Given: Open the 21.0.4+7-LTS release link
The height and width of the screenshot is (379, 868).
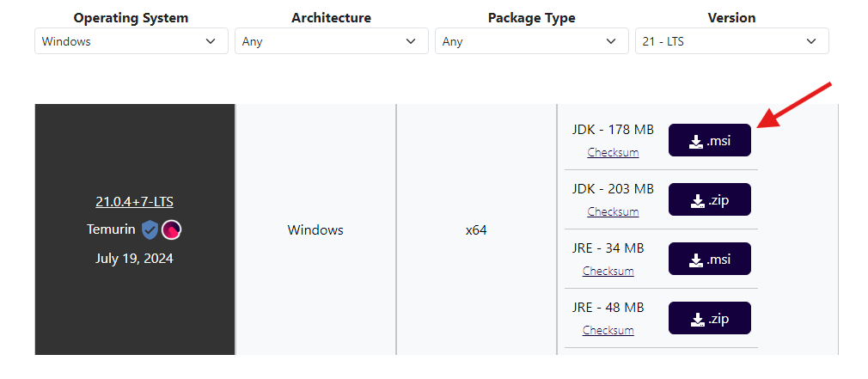Looking at the screenshot, I should click(135, 202).
